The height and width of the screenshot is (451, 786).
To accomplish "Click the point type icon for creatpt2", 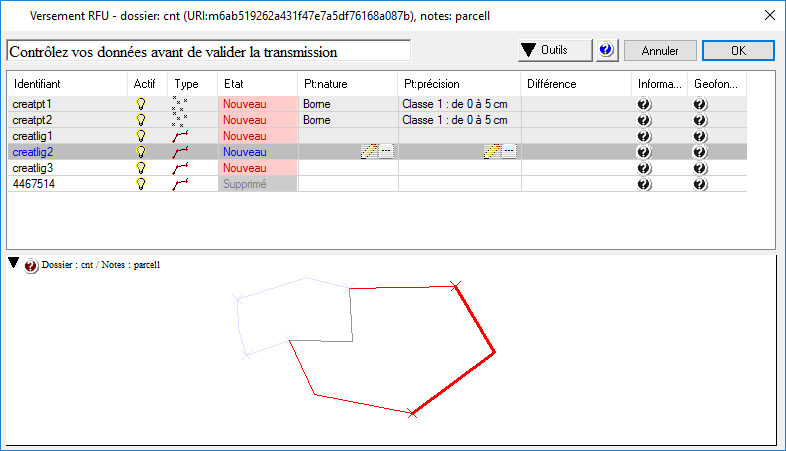I will pyautogui.click(x=180, y=119).
